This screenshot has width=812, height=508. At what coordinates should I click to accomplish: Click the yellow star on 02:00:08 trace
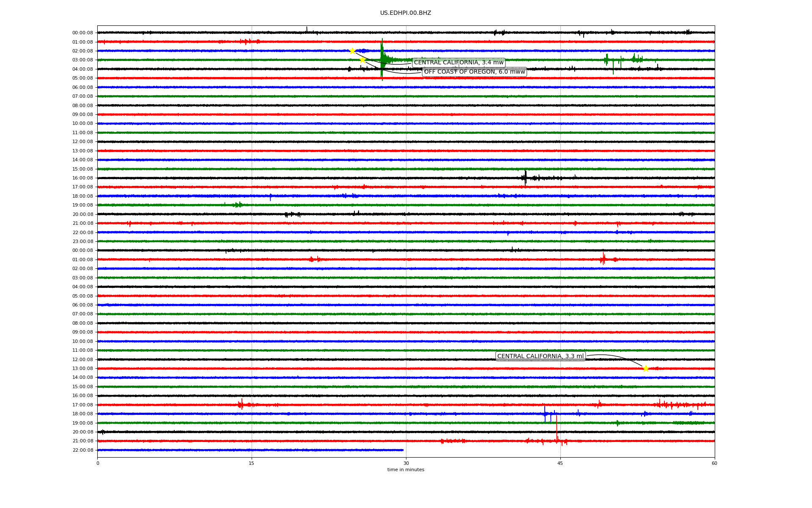click(352, 51)
